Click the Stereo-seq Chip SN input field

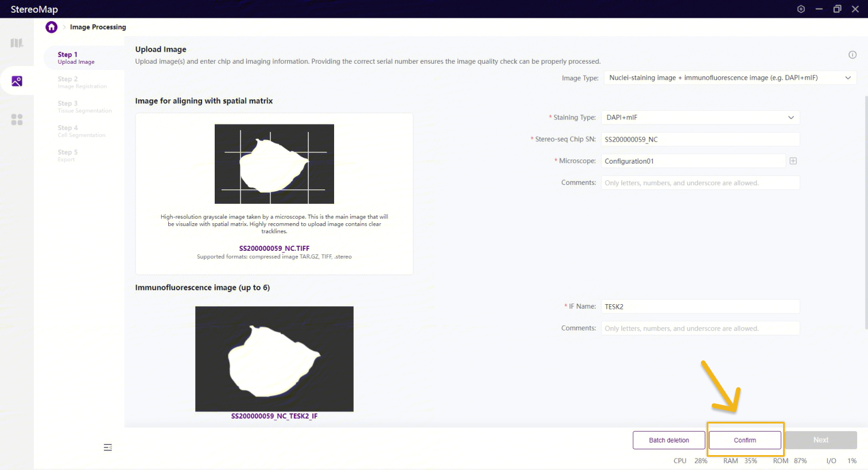[x=700, y=139]
